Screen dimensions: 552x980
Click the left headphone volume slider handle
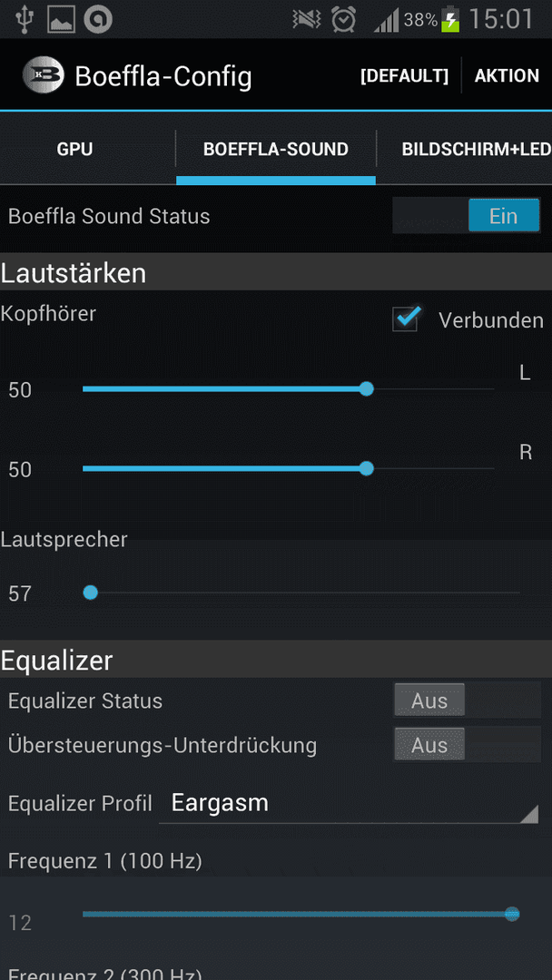(x=366, y=389)
